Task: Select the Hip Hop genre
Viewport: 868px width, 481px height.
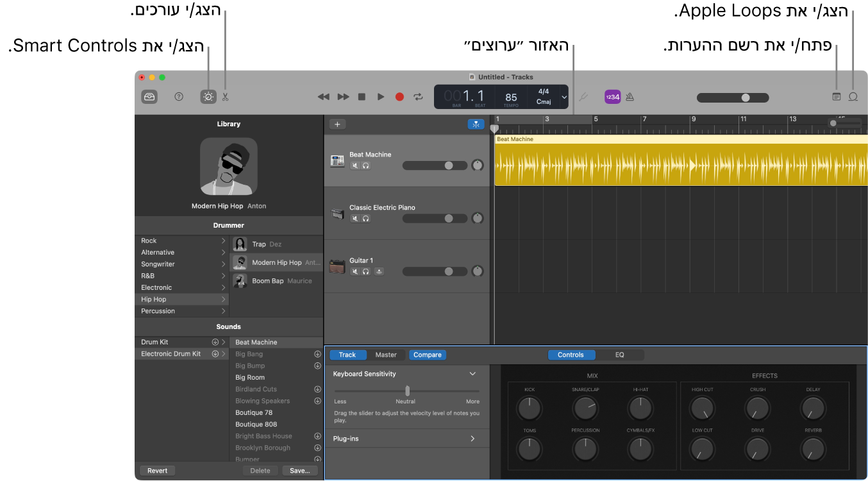Action: 182,300
